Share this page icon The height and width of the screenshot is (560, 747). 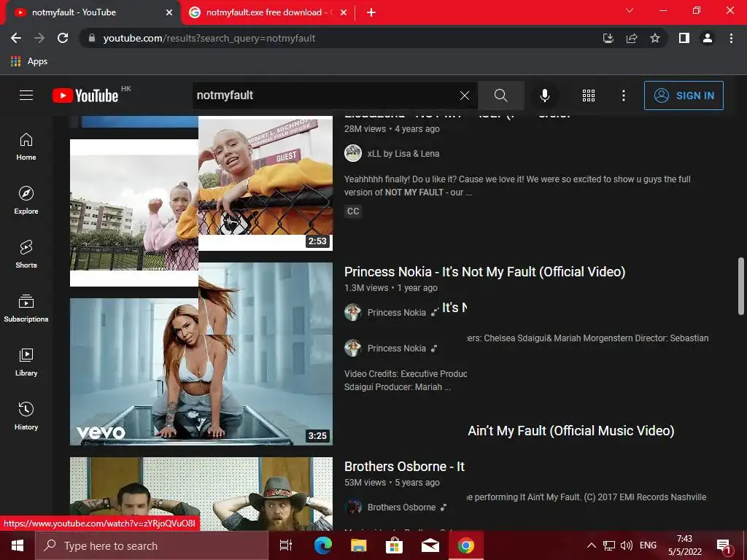(632, 38)
